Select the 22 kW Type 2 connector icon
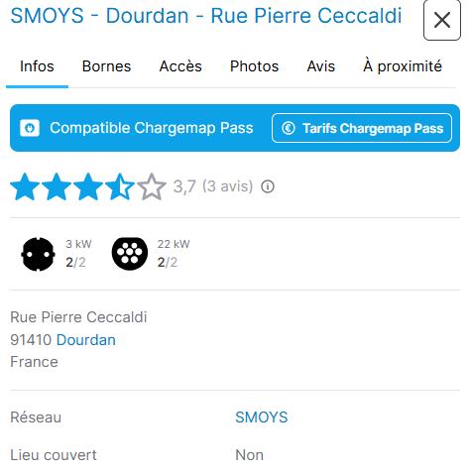The height and width of the screenshot is (476, 469). click(130, 254)
